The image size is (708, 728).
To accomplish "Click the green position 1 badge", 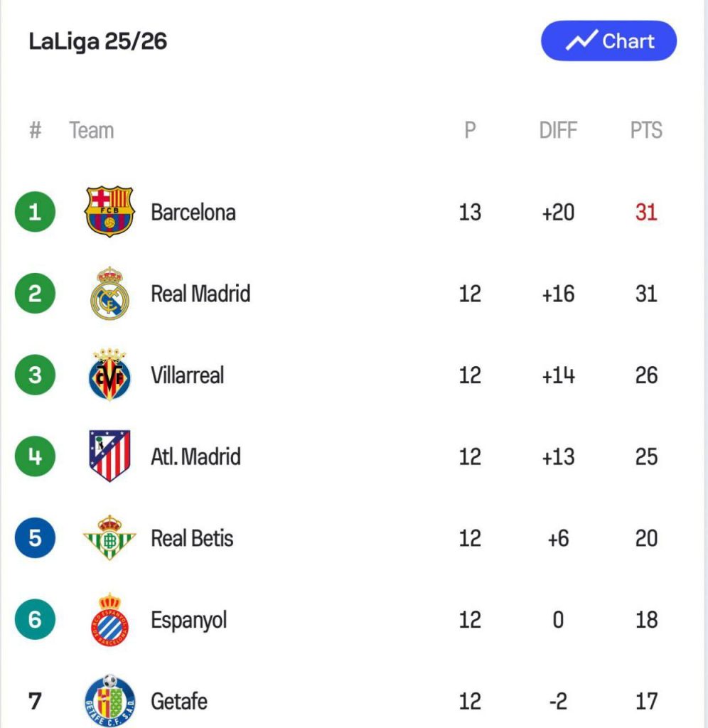I will (x=34, y=212).
